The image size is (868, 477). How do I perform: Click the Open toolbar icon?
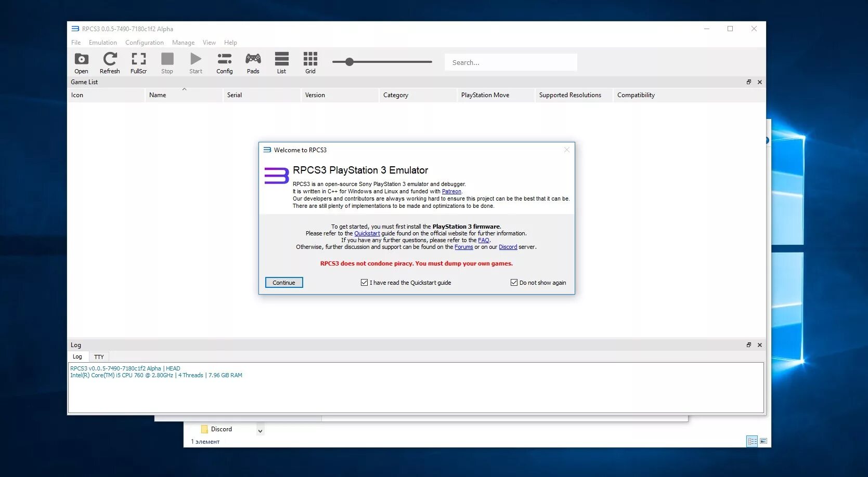tap(81, 63)
